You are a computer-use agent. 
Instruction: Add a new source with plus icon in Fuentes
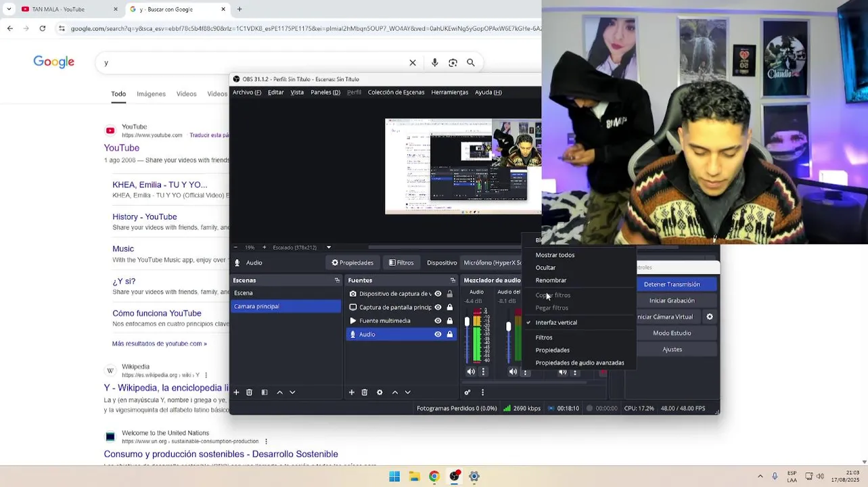pos(352,392)
